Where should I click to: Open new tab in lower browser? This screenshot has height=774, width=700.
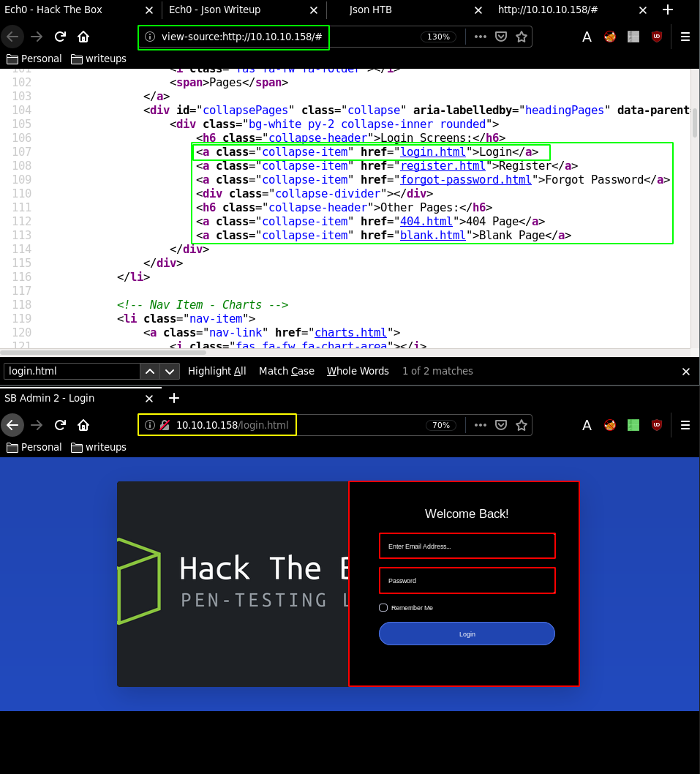(x=174, y=398)
